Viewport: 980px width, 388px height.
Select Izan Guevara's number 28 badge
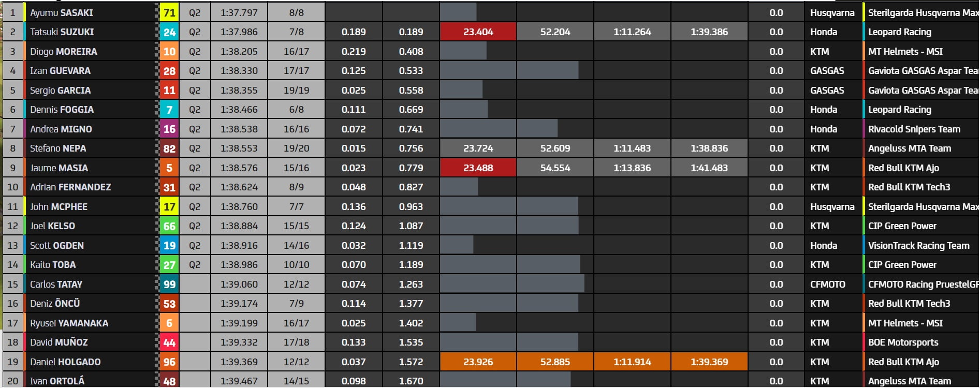coord(169,71)
